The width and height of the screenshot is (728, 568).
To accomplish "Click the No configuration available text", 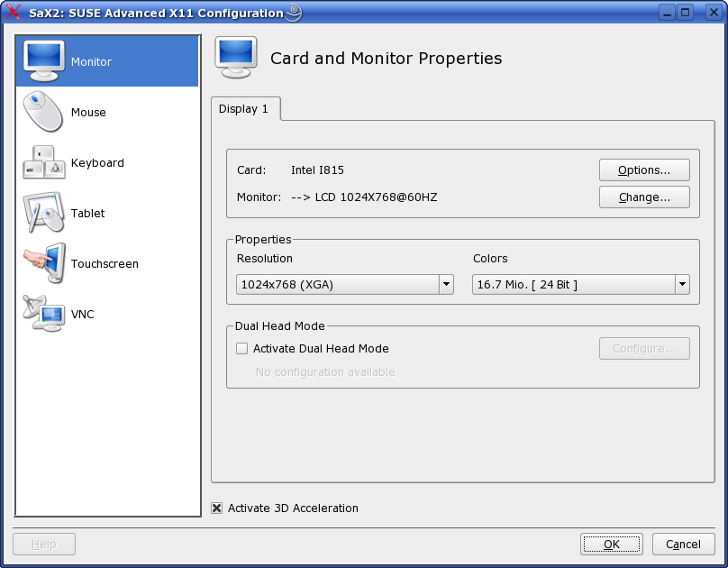I will 325,372.
